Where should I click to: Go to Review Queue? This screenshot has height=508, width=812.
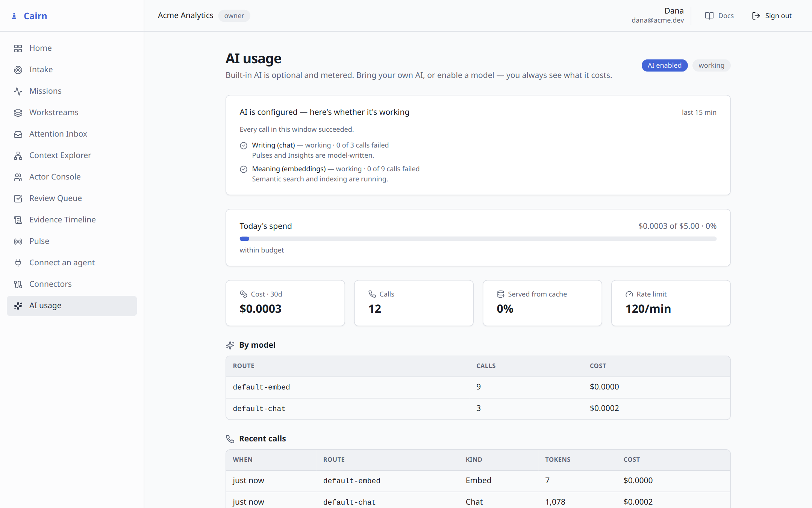[72, 198]
